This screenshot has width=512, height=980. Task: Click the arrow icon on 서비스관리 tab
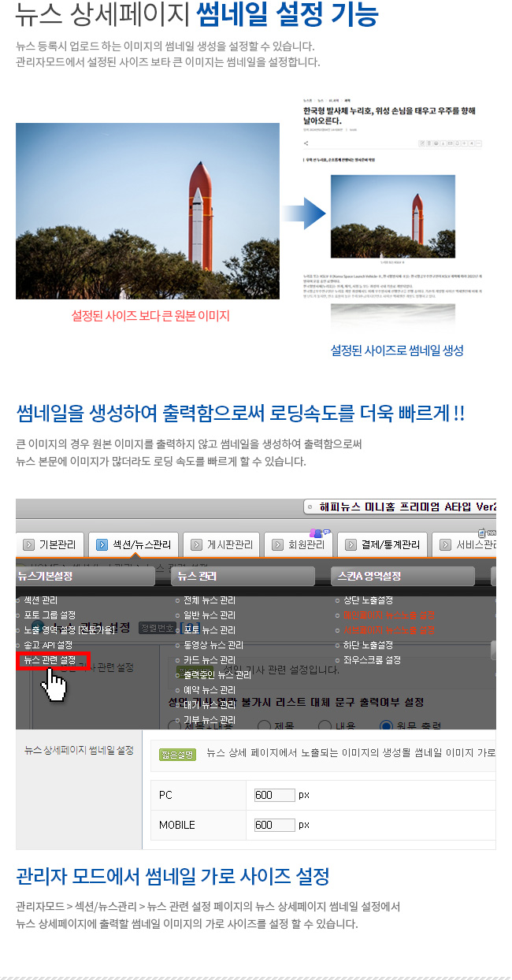tap(447, 544)
